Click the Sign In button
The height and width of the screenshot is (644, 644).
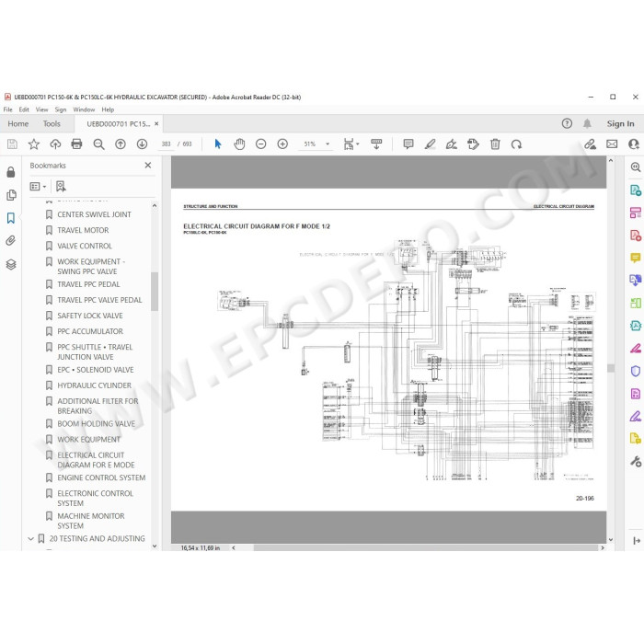pyautogui.click(x=620, y=123)
